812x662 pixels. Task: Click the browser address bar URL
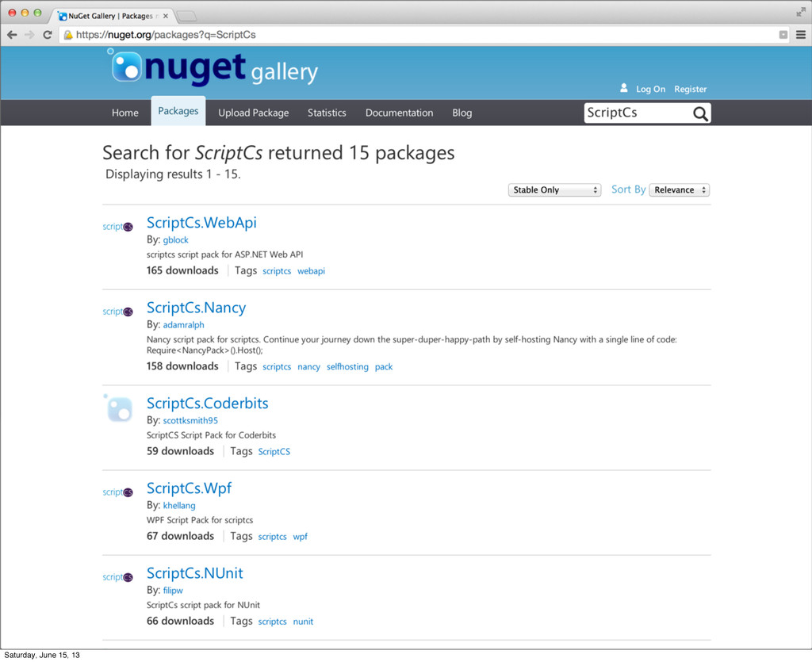pyautogui.click(x=166, y=35)
